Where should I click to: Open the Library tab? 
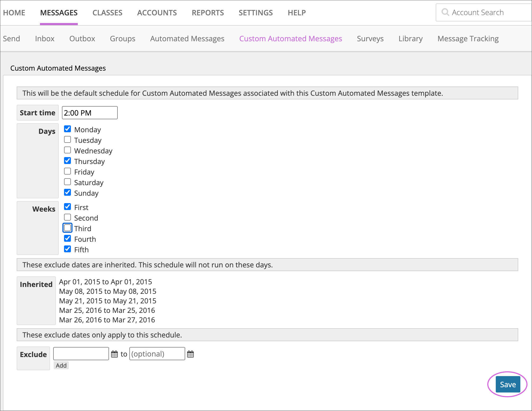click(x=410, y=39)
